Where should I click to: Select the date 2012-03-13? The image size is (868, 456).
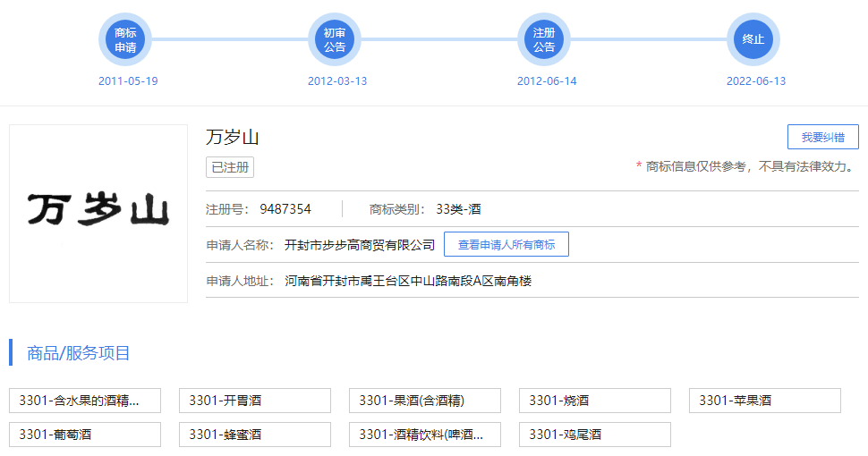337,81
